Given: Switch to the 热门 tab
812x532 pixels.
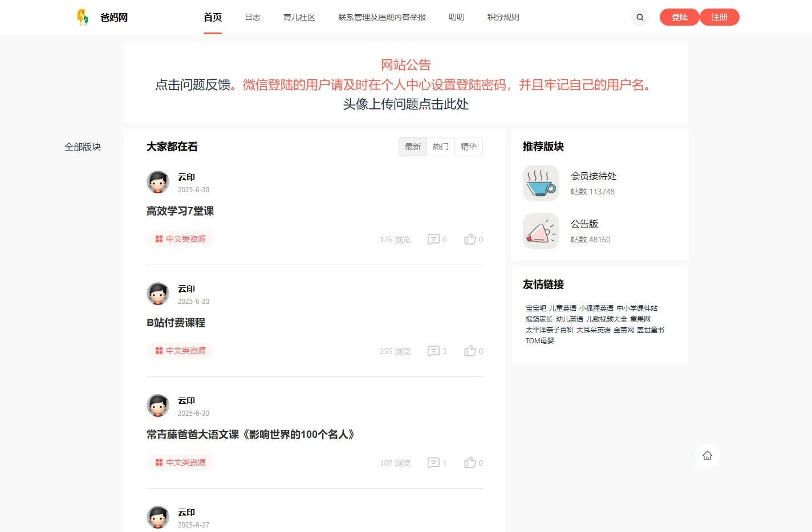Looking at the screenshot, I should coord(441,147).
